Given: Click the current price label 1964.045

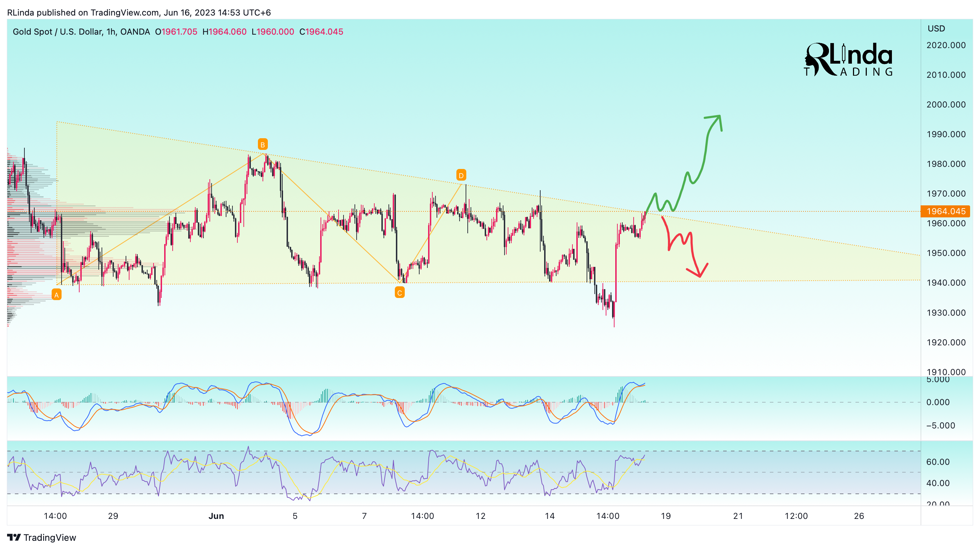Looking at the screenshot, I should click(945, 211).
